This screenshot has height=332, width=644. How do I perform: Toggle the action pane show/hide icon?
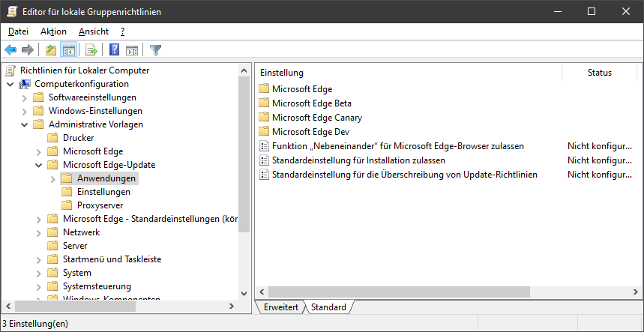(132, 50)
